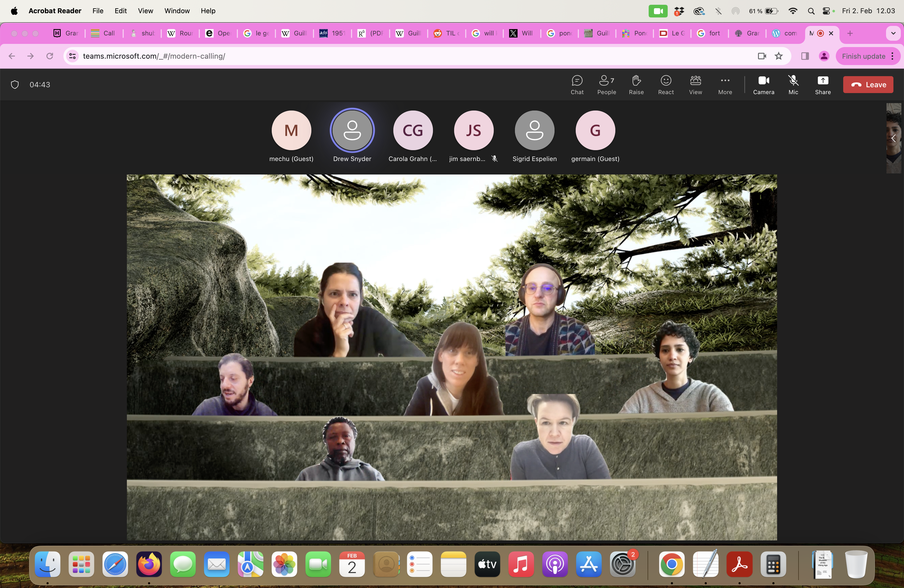The height and width of the screenshot is (588, 904).
Task: Click the Share screen icon
Action: (823, 84)
